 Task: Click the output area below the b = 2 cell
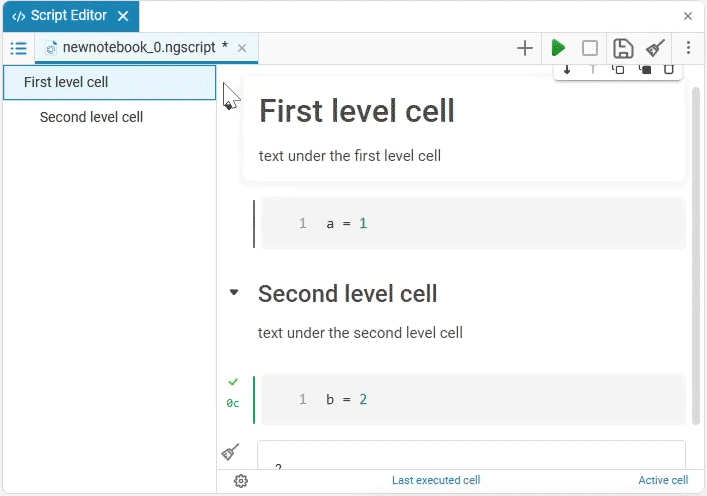coord(471,455)
